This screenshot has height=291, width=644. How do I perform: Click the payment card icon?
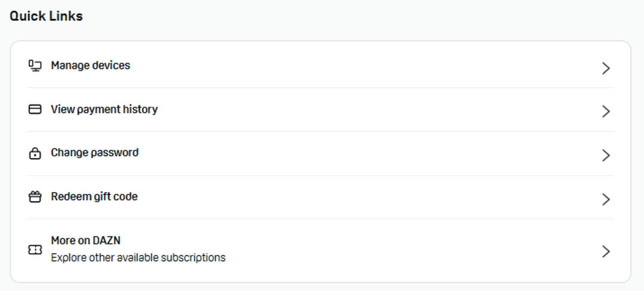pyautogui.click(x=35, y=110)
